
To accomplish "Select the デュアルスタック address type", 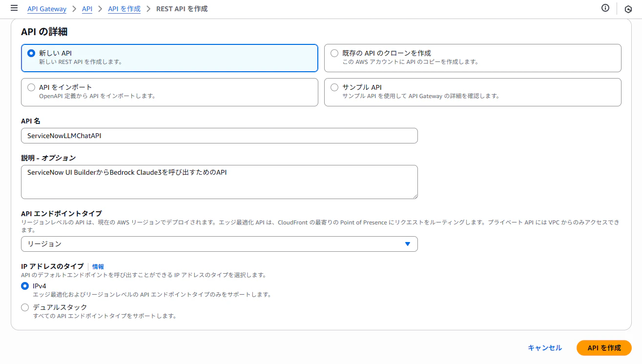I will click(x=25, y=307).
